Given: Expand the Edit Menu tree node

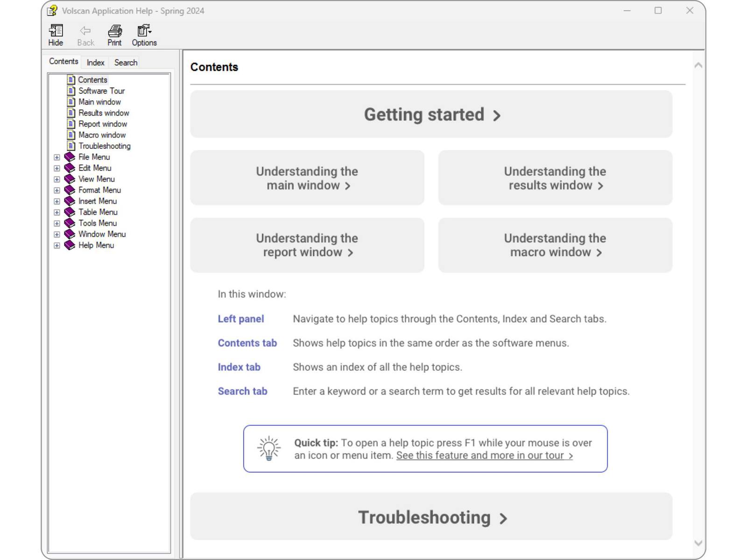Looking at the screenshot, I should (x=57, y=168).
